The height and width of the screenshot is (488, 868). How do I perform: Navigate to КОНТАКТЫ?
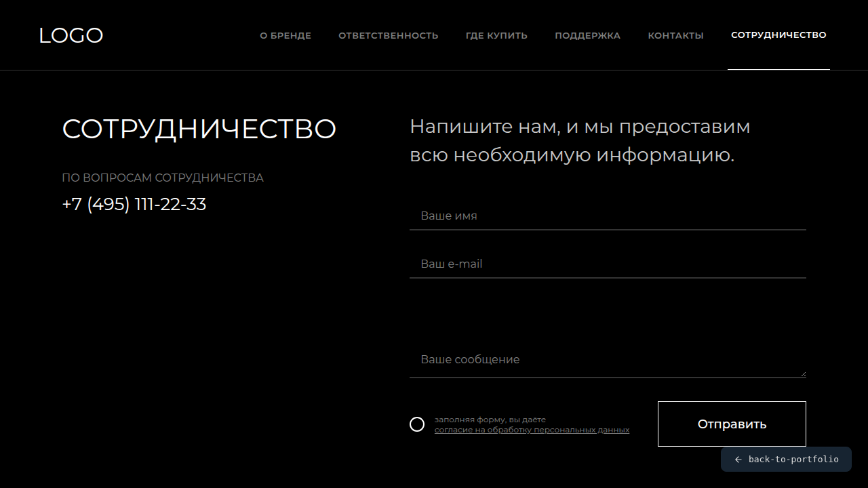click(675, 35)
